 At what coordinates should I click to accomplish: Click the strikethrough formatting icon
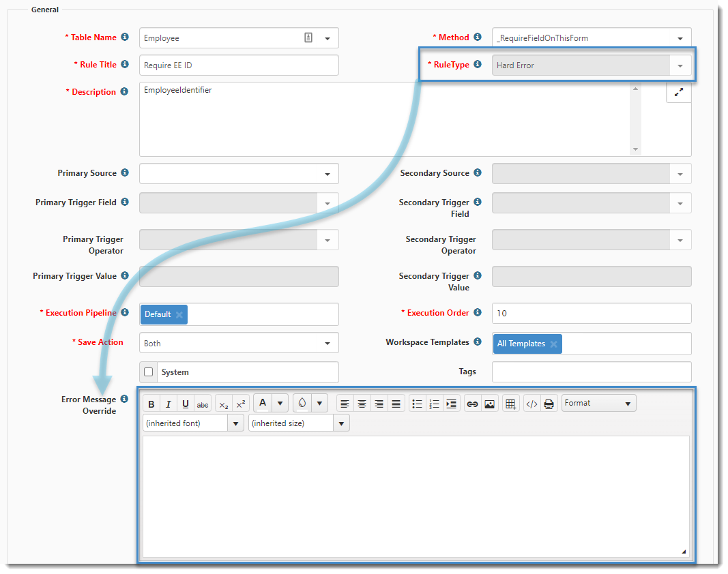tap(203, 404)
